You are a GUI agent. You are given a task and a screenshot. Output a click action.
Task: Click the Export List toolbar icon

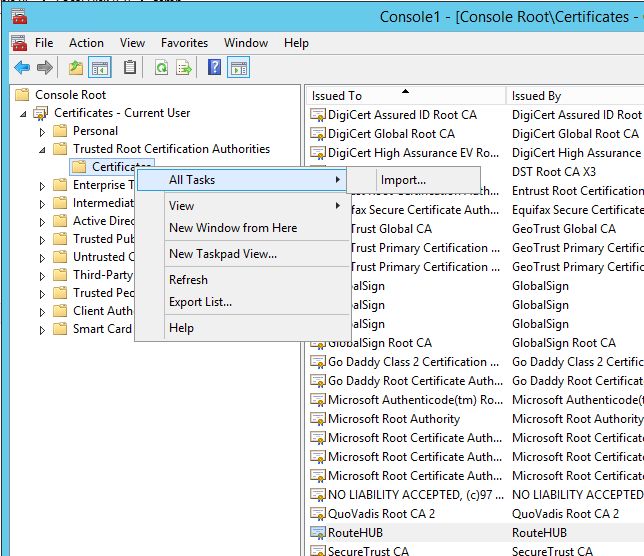[x=184, y=67]
